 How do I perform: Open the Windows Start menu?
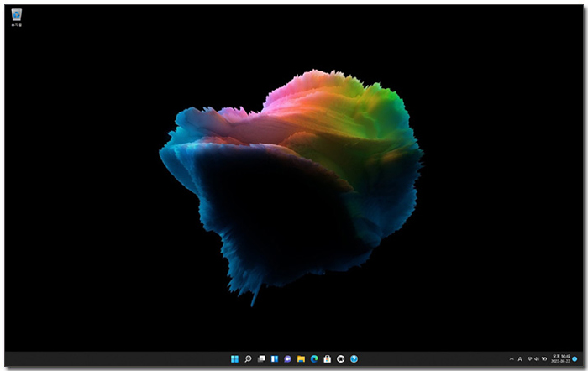point(234,358)
